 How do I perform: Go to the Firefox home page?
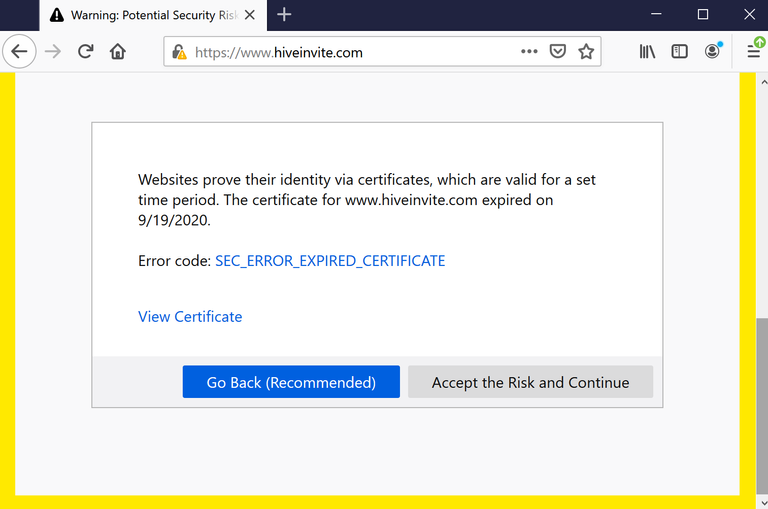point(118,51)
